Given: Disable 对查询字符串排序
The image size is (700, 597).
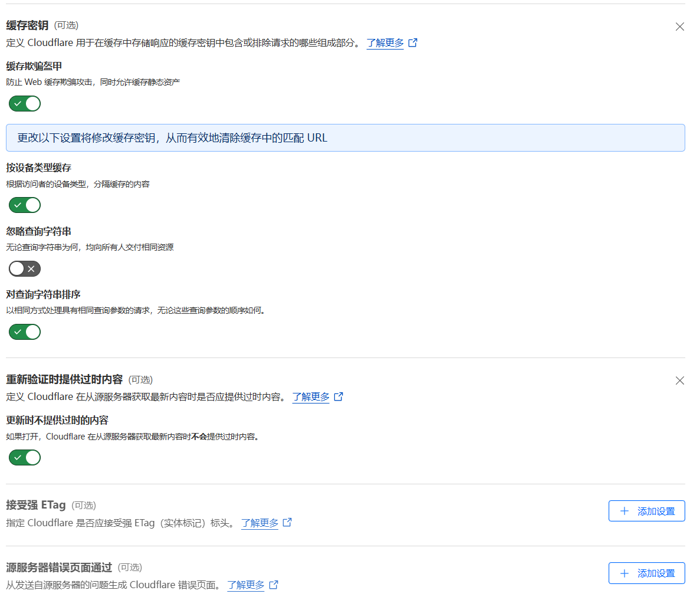Looking at the screenshot, I should click(x=24, y=332).
